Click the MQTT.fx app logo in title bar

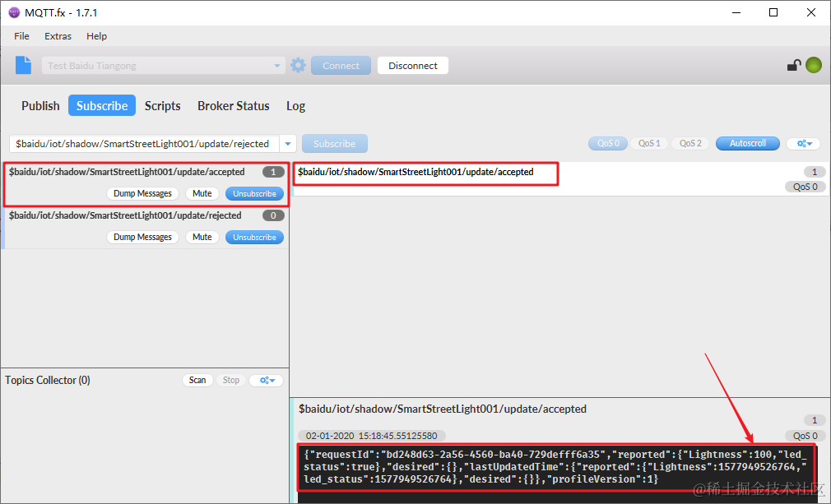click(14, 12)
